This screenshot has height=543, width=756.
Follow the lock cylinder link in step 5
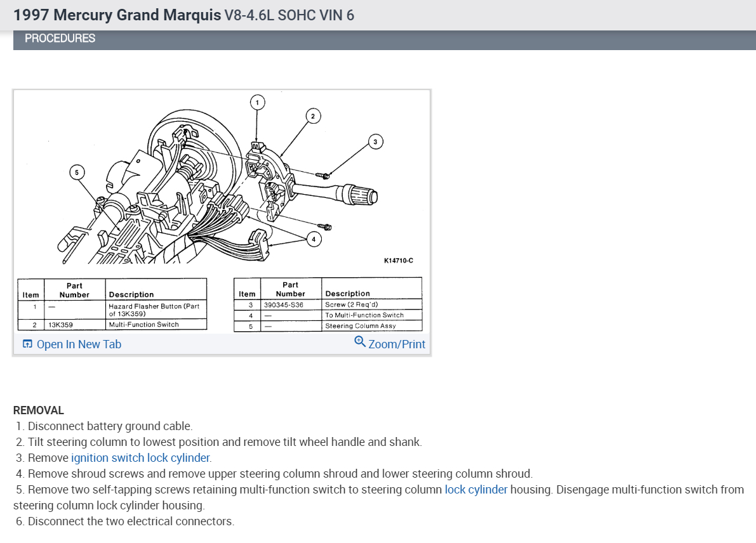(476, 490)
